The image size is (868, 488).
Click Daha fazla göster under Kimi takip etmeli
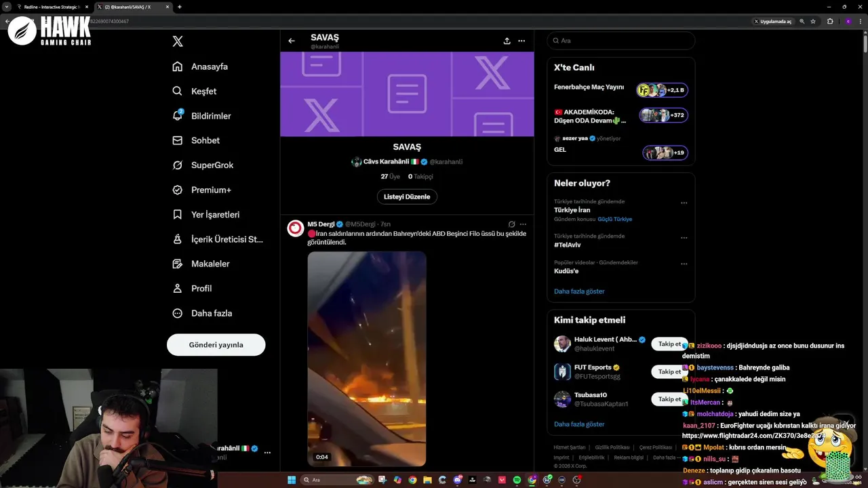(x=579, y=424)
